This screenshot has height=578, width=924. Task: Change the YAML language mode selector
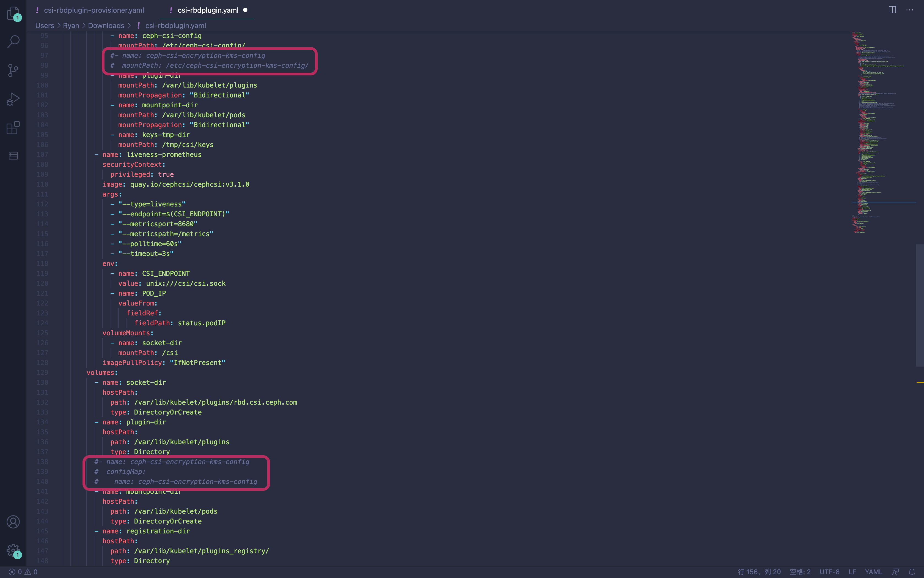click(x=873, y=572)
